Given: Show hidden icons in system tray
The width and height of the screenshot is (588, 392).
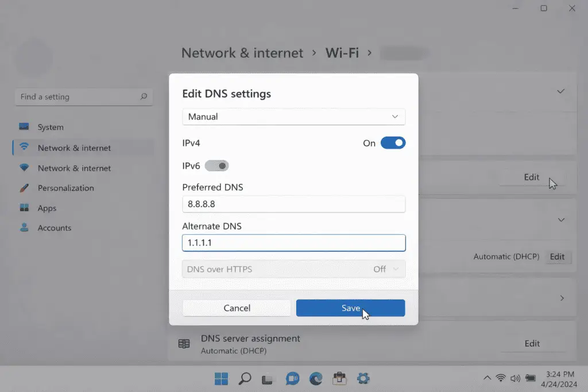Looking at the screenshot, I should click(487, 378).
